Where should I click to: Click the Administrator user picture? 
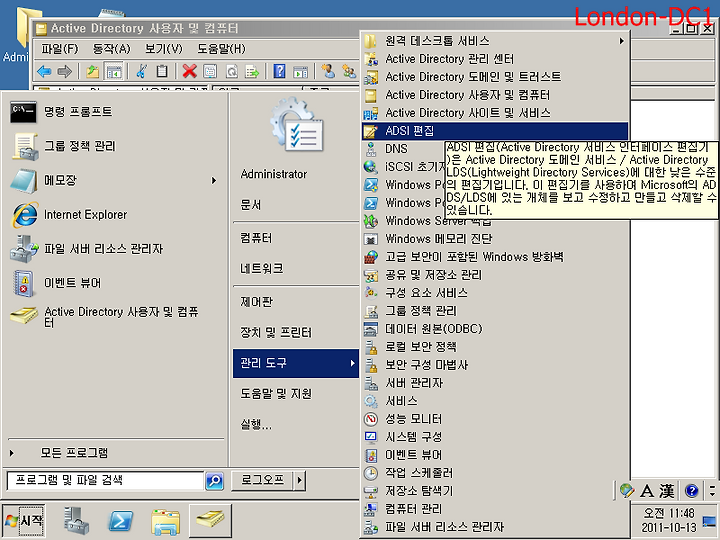[x=297, y=124]
